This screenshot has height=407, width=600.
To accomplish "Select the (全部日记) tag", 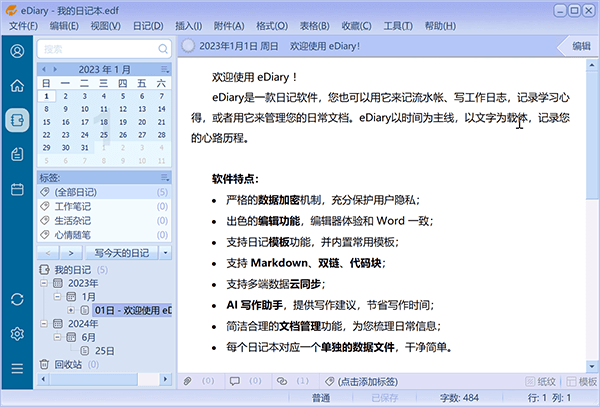I will click(104, 192).
